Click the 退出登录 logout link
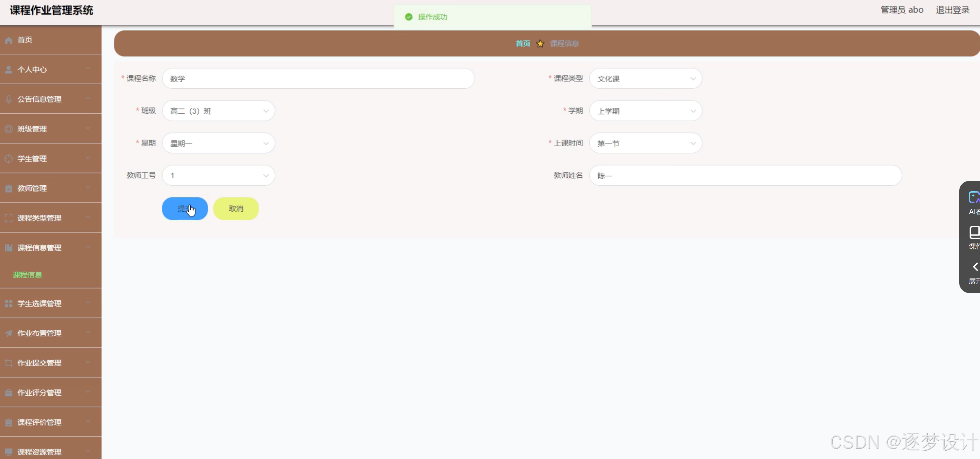 (x=952, y=10)
